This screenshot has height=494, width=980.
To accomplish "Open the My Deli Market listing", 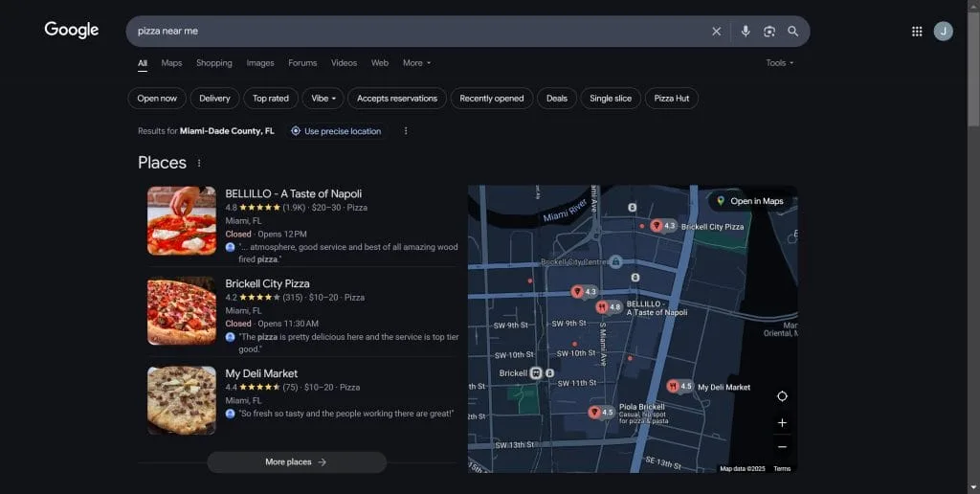I will click(261, 373).
